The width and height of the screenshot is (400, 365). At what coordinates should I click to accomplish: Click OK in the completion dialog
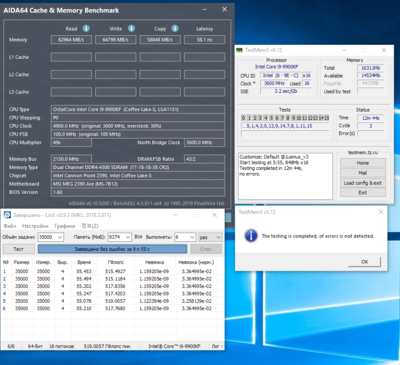pyautogui.click(x=364, y=262)
